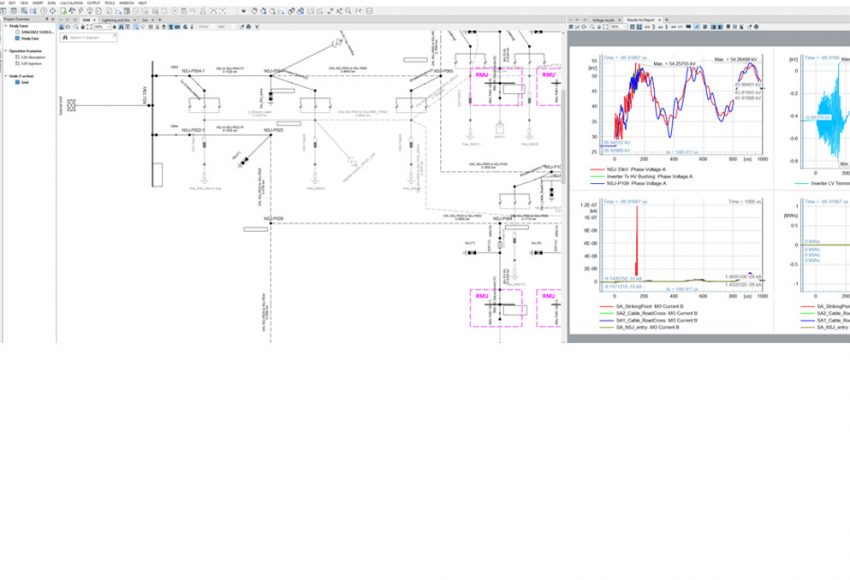Screen dimensions: 850x580
Task: Click the magnifier zoom icon in the diagram toolbar
Action: (75, 27)
